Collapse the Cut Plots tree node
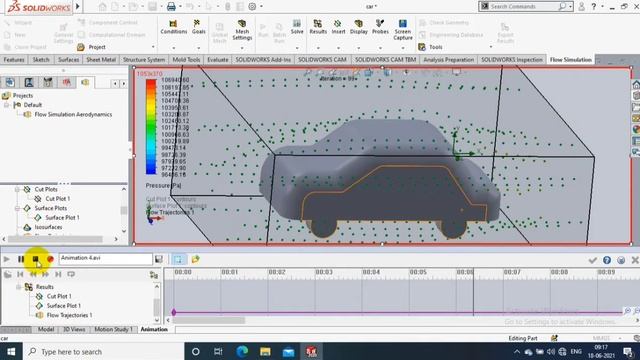The width and height of the screenshot is (640, 360). tap(17, 189)
